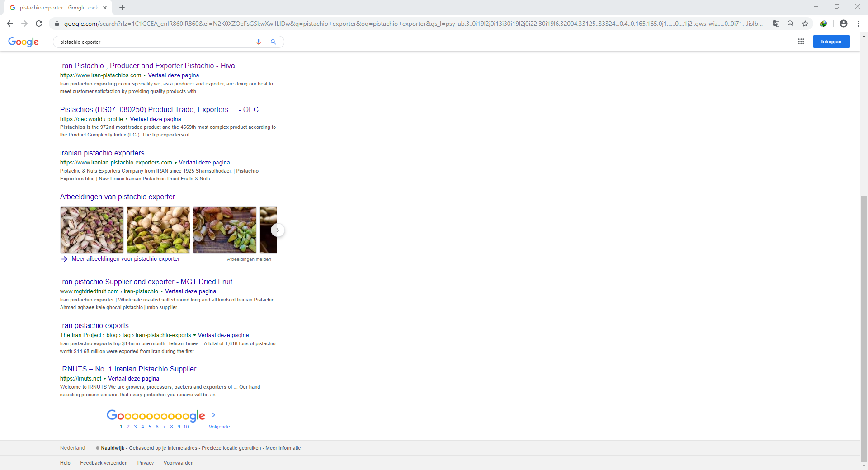Start voice search with the microphone icon
This screenshot has height=470, width=868.
[259, 42]
